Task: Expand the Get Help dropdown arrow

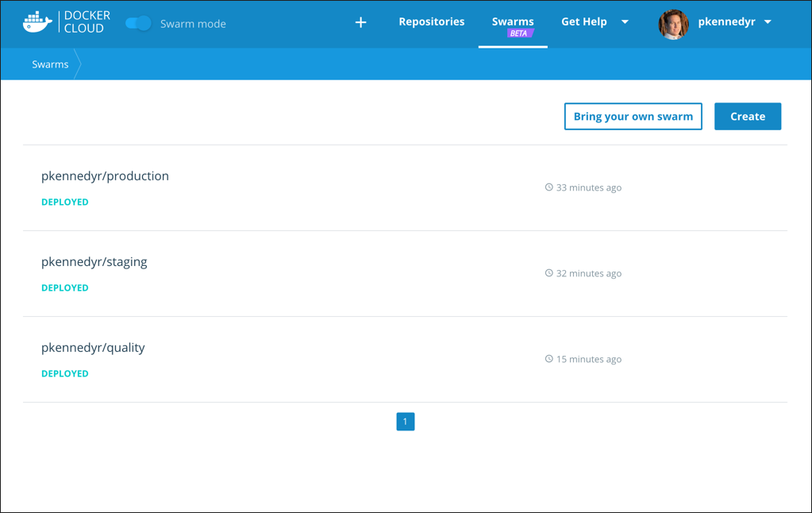Action: coord(625,22)
